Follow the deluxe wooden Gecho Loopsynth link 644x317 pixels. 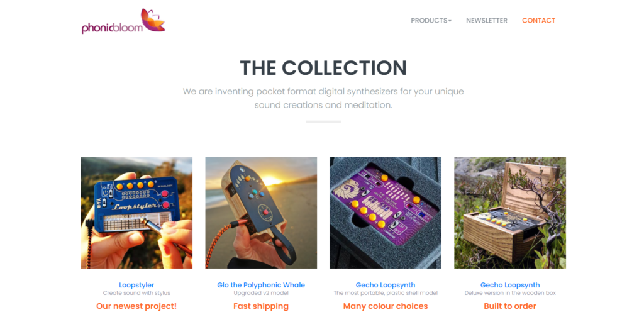pos(510,285)
